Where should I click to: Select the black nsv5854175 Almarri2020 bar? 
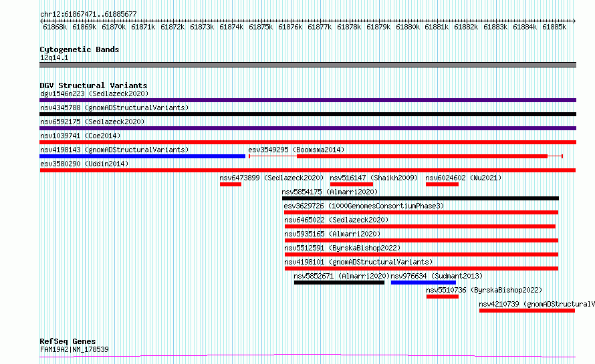(x=421, y=198)
